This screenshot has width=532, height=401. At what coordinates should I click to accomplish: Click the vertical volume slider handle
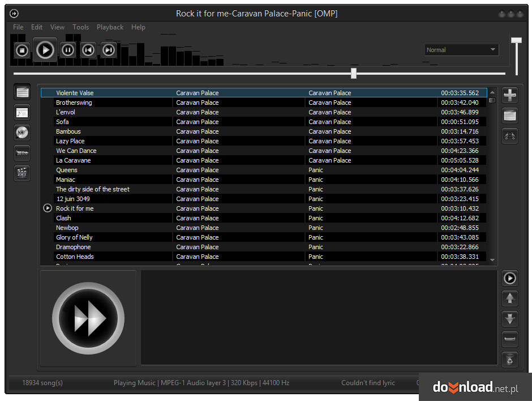point(516,40)
